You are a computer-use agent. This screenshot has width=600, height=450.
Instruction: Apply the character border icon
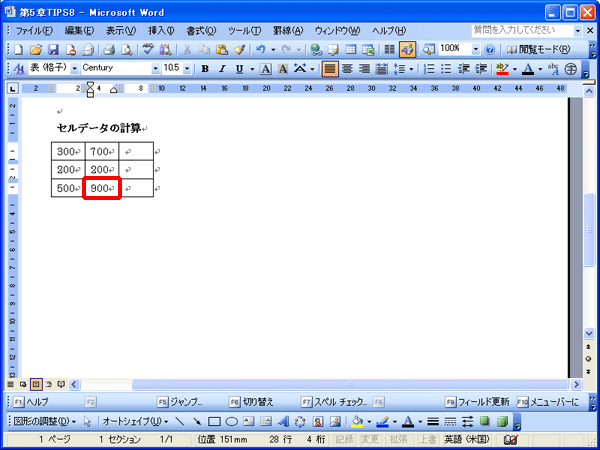(266, 69)
